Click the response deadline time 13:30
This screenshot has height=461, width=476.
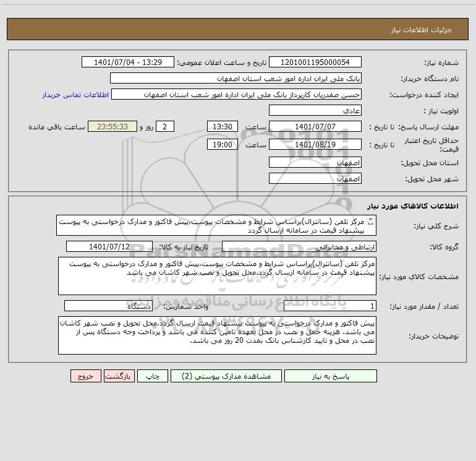[222, 126]
